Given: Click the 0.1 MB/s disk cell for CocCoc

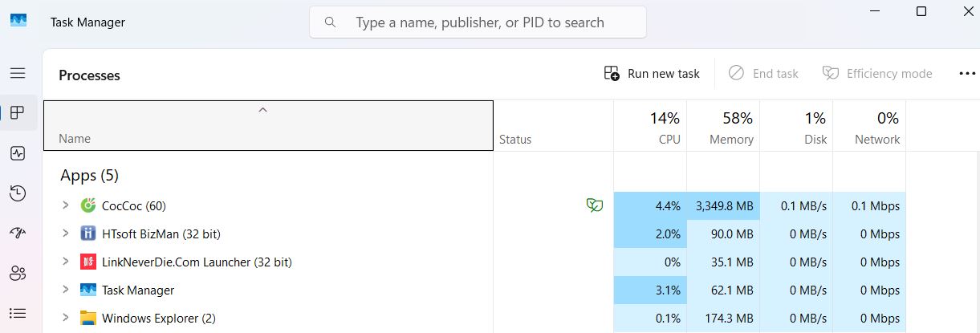Looking at the screenshot, I should 796,205.
